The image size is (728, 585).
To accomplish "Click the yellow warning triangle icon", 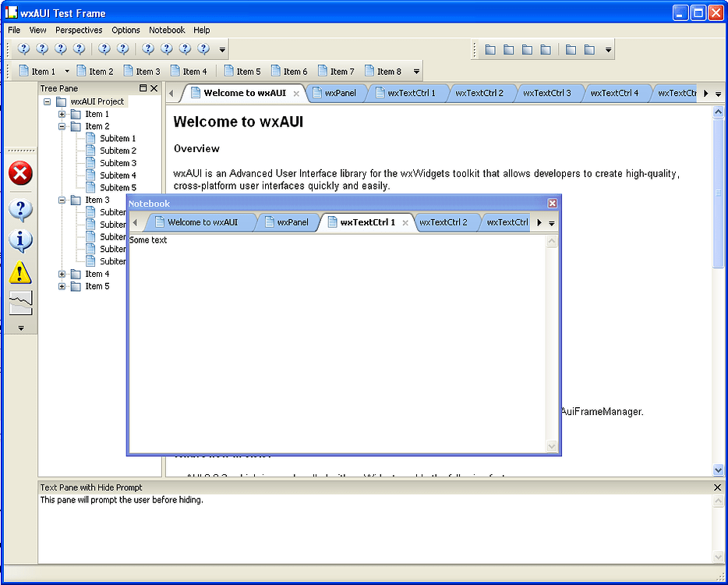I will 20,271.
